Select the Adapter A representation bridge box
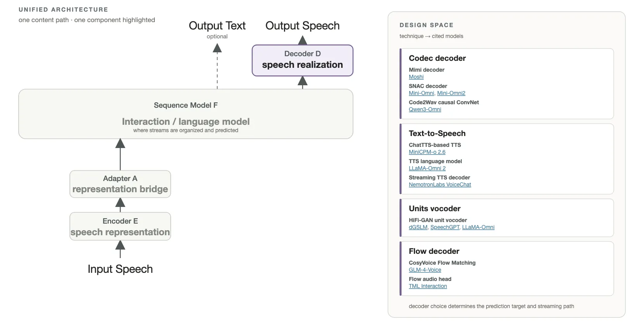The height and width of the screenshot is (329, 644). 120,184
